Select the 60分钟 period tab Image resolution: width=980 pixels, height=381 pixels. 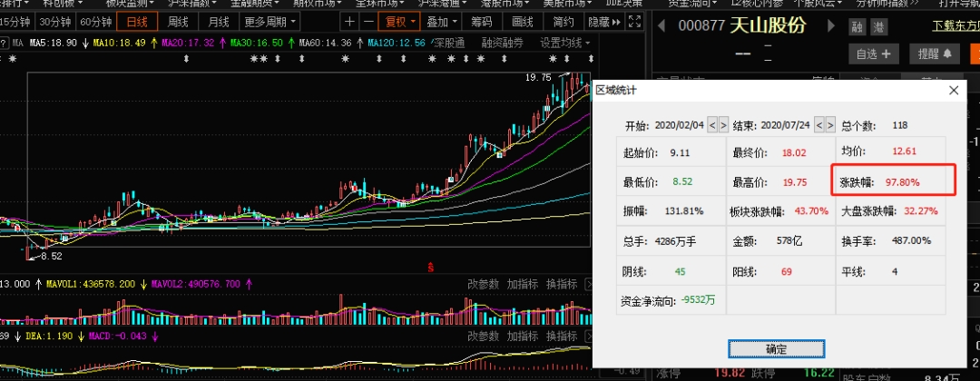coord(95,22)
